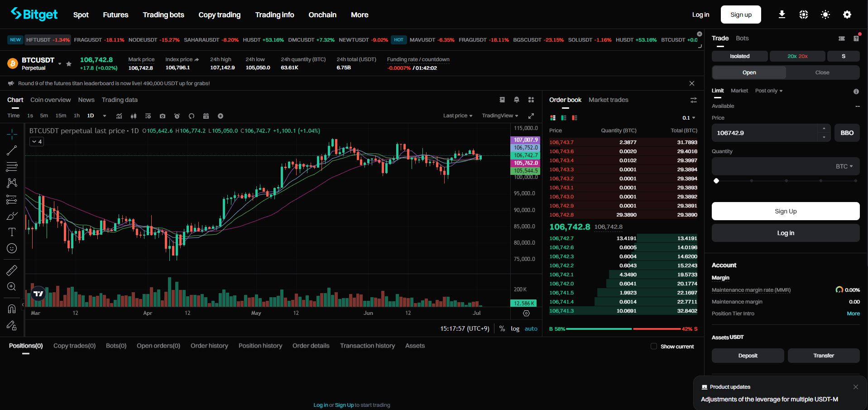Screen dimensions: 868x410
Task: Switch to the Market trades tab
Action: click(x=609, y=100)
